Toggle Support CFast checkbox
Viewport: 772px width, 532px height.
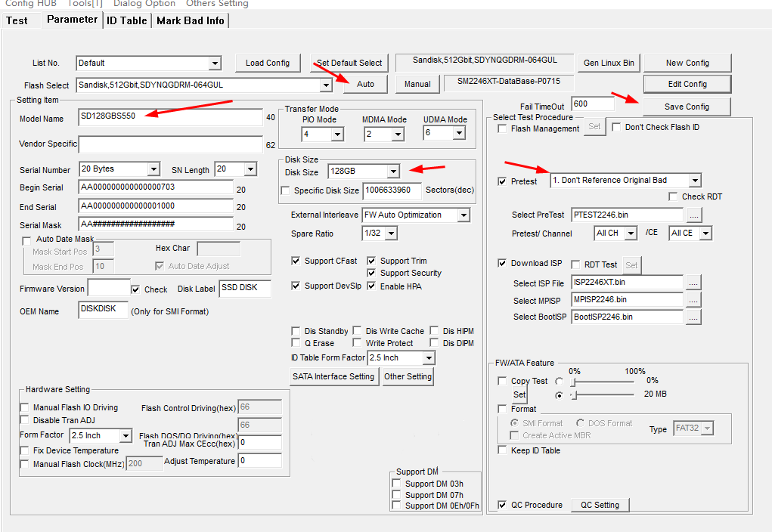[x=296, y=261]
